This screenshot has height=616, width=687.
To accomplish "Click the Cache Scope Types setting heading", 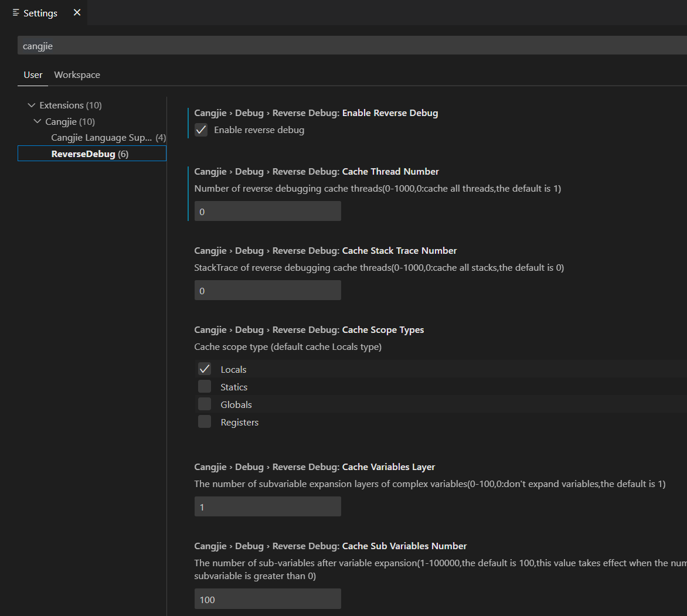I will (x=383, y=330).
